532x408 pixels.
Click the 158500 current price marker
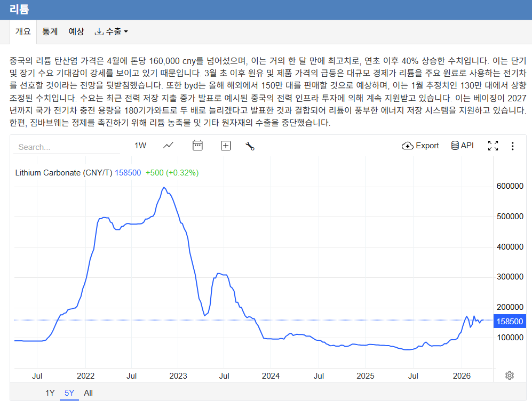pos(510,321)
